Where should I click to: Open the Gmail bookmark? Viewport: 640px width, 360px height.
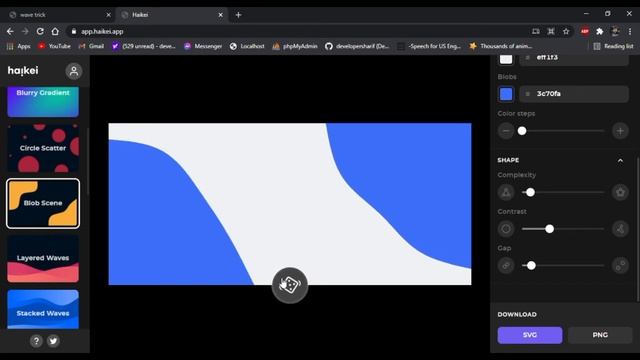91,46
